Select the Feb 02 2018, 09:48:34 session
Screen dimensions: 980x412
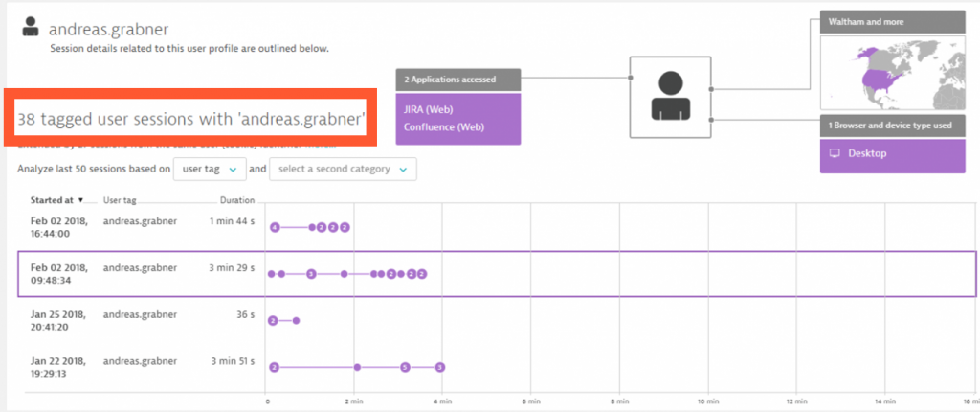(x=497, y=274)
